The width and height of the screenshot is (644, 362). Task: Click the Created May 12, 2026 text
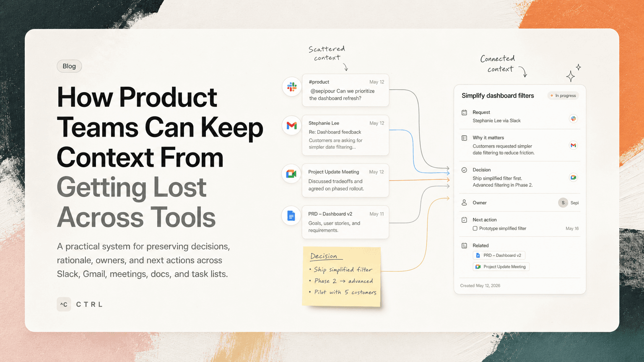click(480, 286)
